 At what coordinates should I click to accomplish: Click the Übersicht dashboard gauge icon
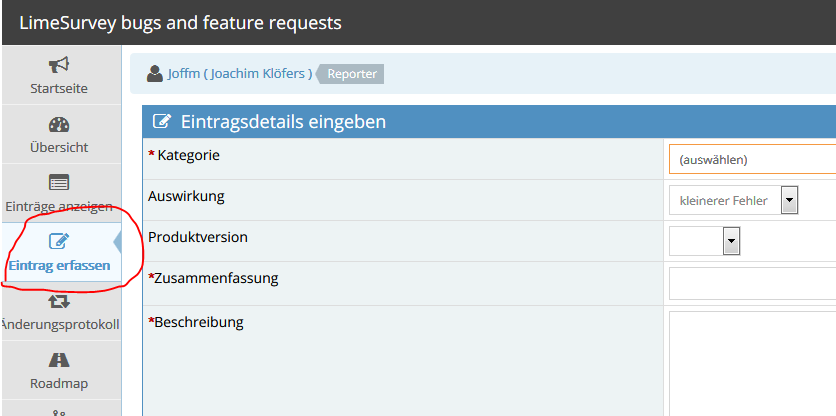pos(59,125)
